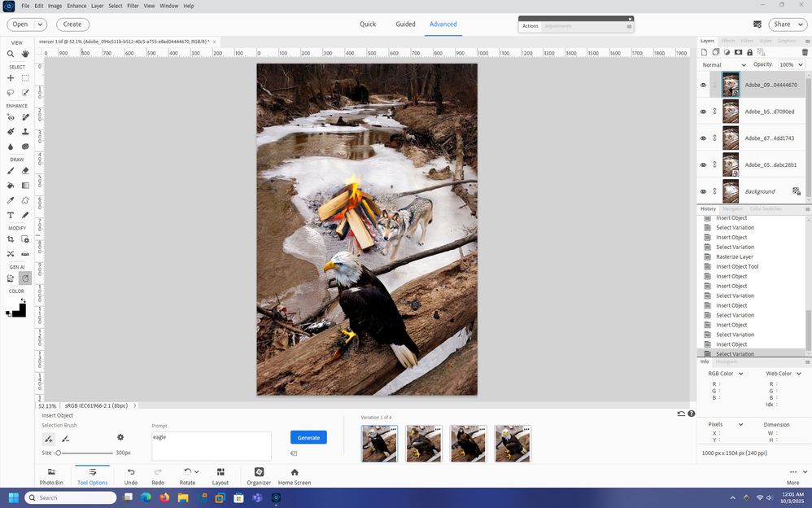Open the Normal blend mode dropdown
Image resolution: width=812 pixels, height=508 pixels.
(x=723, y=65)
